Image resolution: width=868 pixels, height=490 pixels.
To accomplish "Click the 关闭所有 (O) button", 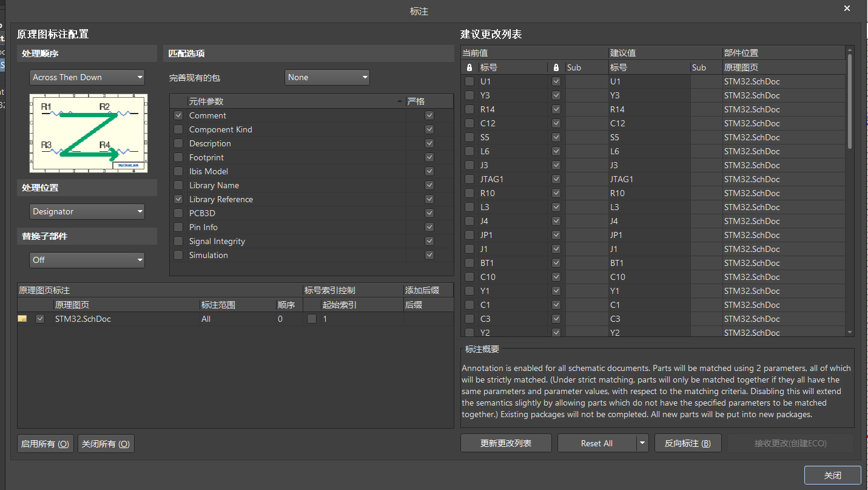I will coord(106,444).
